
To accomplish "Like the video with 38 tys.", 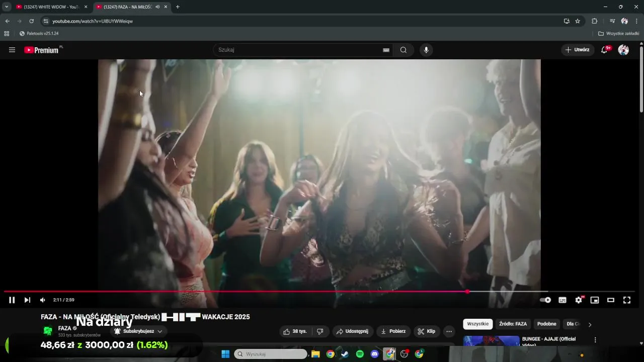I will [x=295, y=331].
